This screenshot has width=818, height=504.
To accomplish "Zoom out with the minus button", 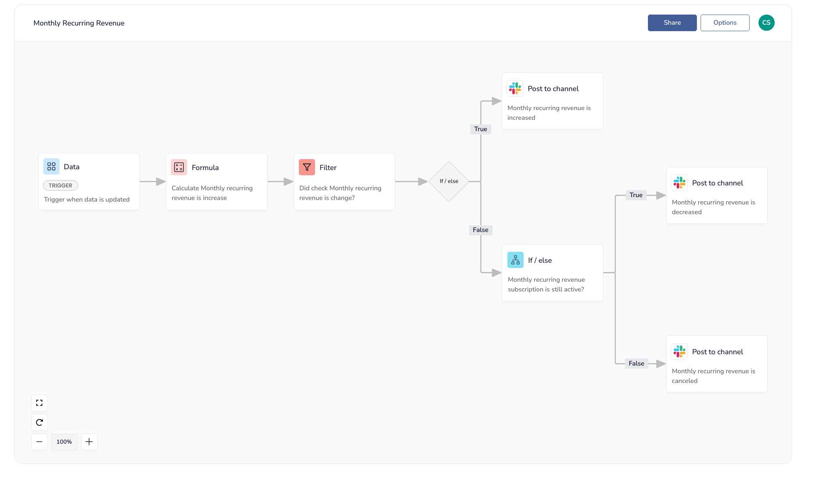I will point(39,442).
